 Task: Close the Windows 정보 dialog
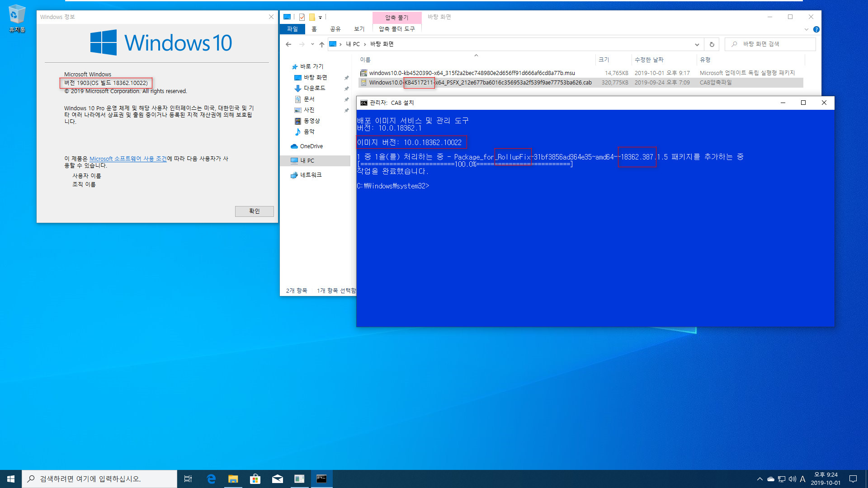pyautogui.click(x=271, y=17)
